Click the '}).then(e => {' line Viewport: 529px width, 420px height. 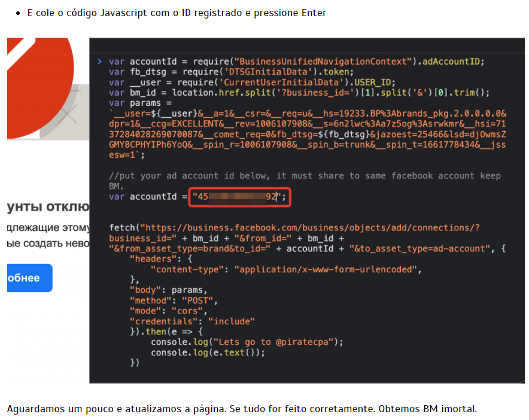[x=166, y=331]
